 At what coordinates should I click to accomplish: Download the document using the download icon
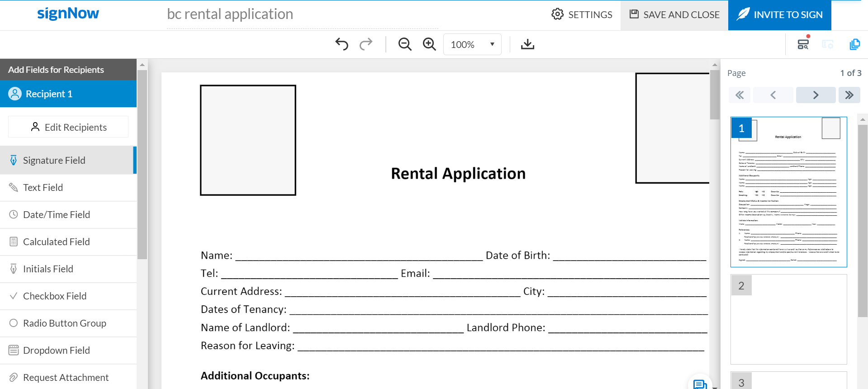click(527, 44)
